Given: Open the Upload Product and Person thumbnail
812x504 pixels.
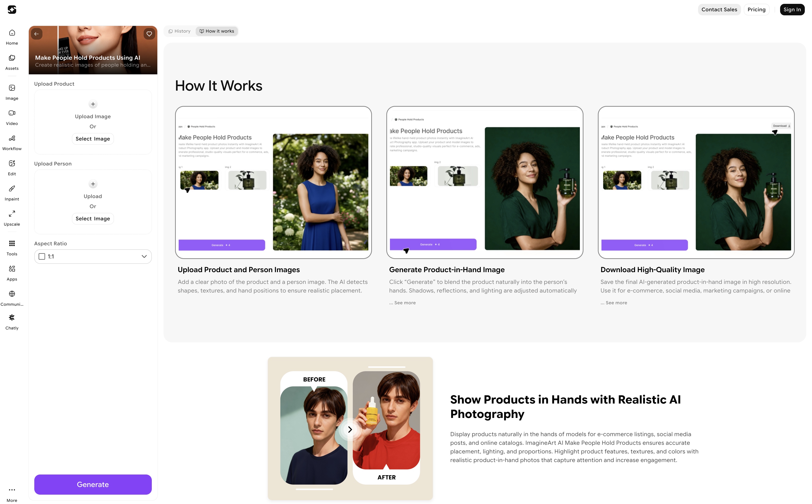Looking at the screenshot, I should click(x=273, y=182).
